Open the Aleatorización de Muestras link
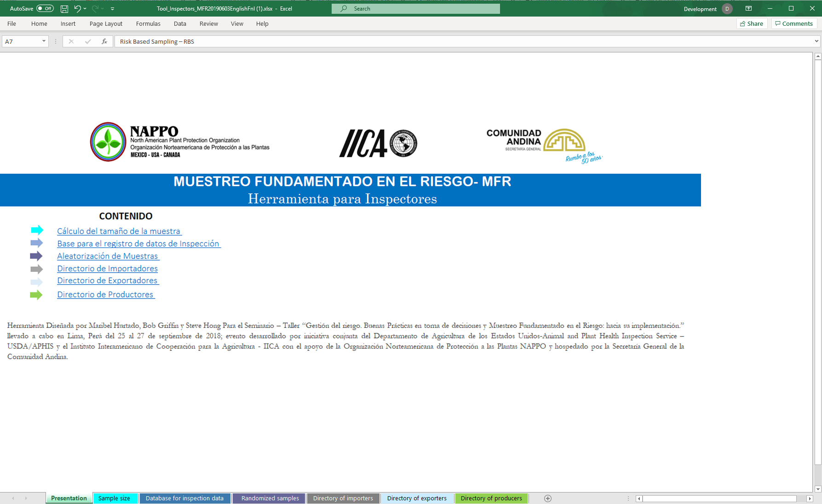Viewport: 822px width, 504px height. tap(108, 256)
